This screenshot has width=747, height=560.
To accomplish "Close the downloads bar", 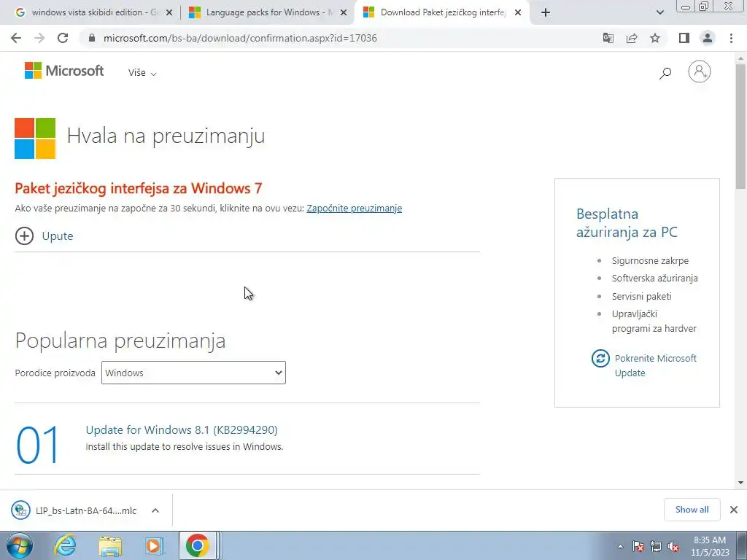I will tap(734, 510).
